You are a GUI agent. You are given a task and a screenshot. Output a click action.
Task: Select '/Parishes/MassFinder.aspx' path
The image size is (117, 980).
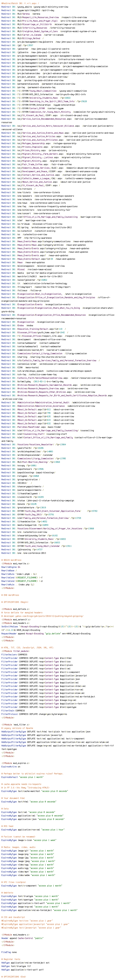32,427
